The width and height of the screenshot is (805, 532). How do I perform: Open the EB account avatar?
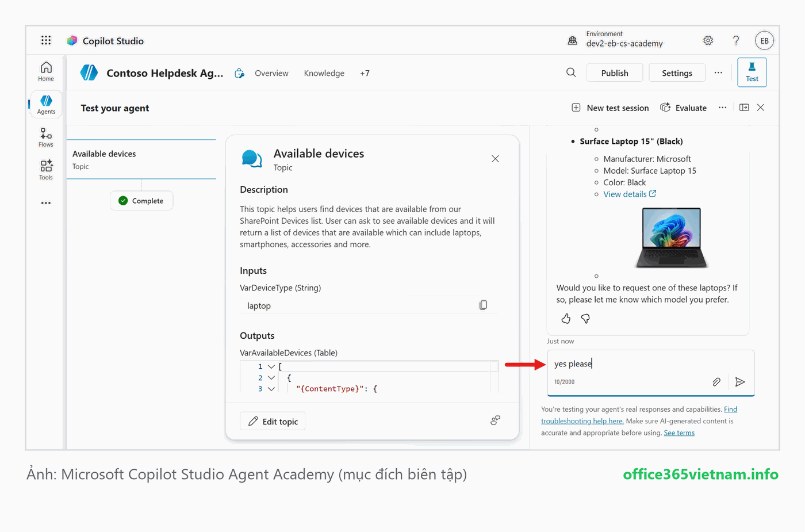[x=764, y=40]
